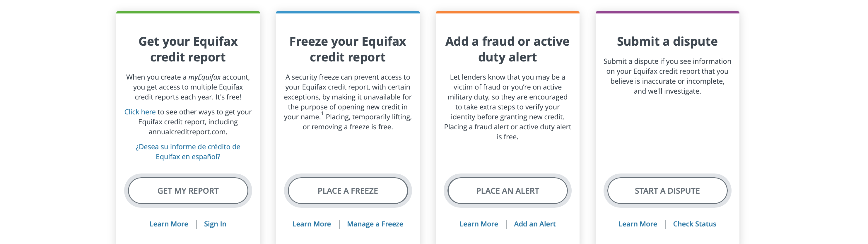Screen dimensions: 868x244
Task: Click the annualcreditreport.com text
Action: (188, 132)
